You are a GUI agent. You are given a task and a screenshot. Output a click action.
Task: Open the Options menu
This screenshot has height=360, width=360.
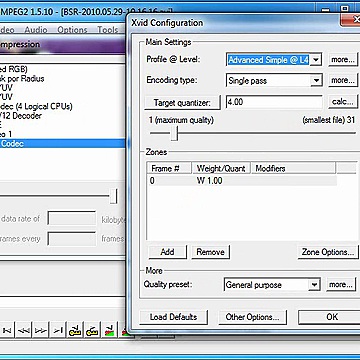[72, 30]
